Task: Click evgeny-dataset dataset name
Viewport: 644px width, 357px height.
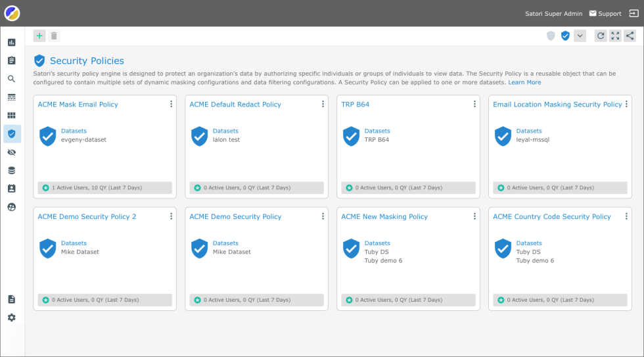Action: (x=84, y=139)
